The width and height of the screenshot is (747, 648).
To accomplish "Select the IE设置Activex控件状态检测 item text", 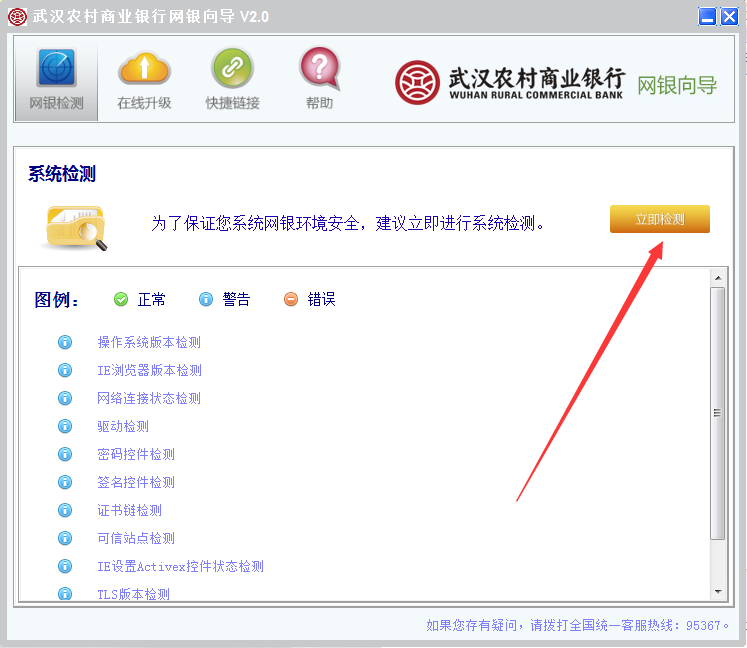I will [181, 567].
